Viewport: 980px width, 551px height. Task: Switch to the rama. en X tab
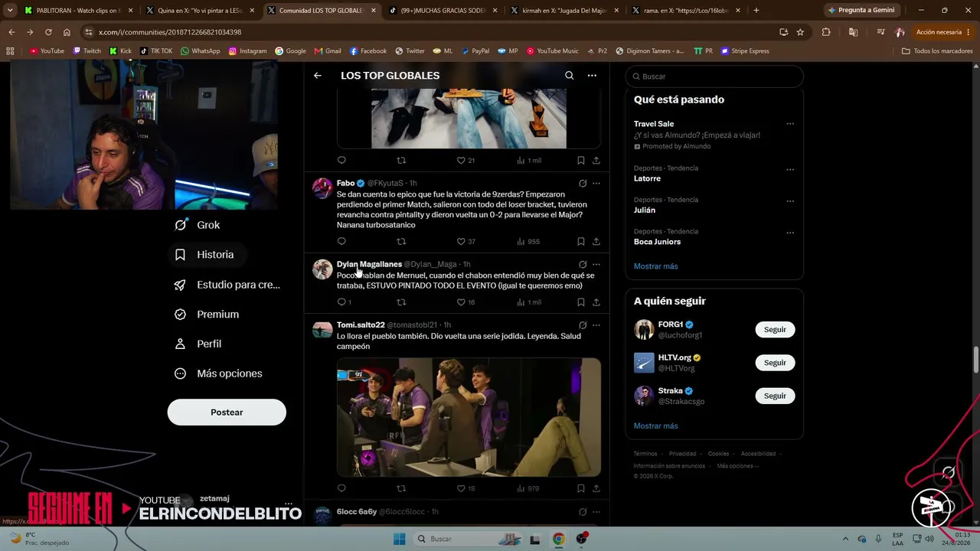point(686,11)
